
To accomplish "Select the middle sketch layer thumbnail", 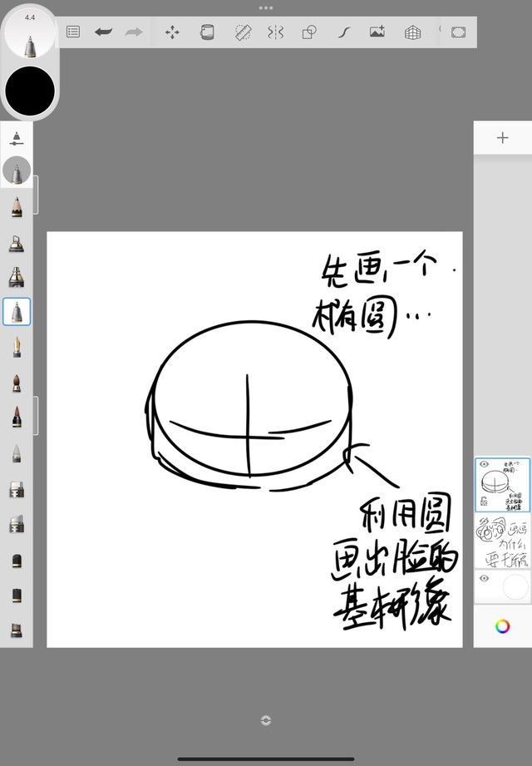I will pos(502,541).
